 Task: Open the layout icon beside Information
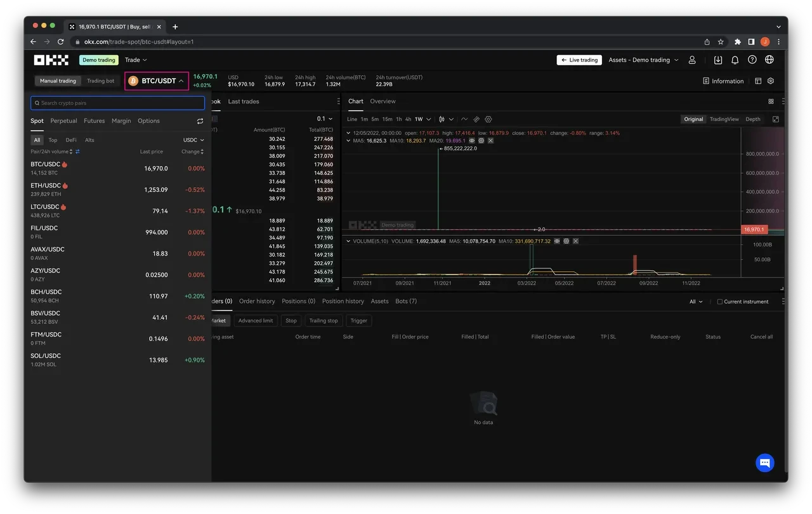coord(758,81)
